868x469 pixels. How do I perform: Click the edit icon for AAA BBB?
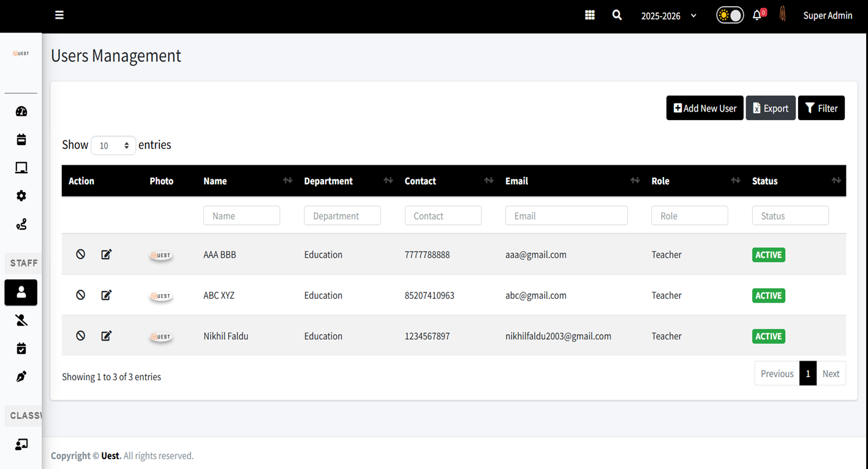pos(107,254)
